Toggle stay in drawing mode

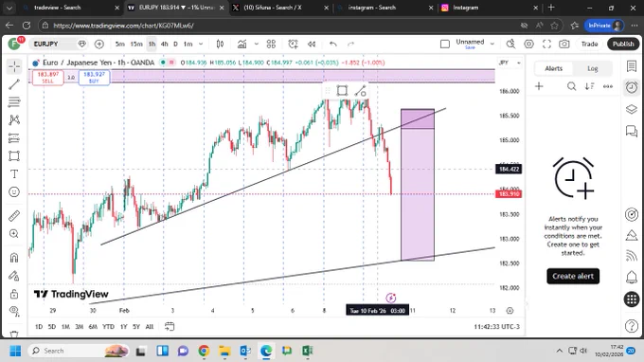click(14, 276)
